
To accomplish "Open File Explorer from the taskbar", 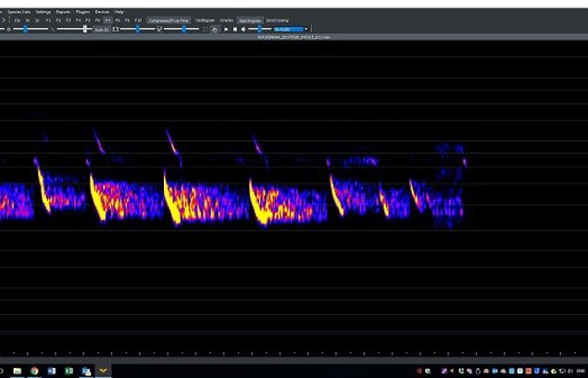I will tap(17, 371).
